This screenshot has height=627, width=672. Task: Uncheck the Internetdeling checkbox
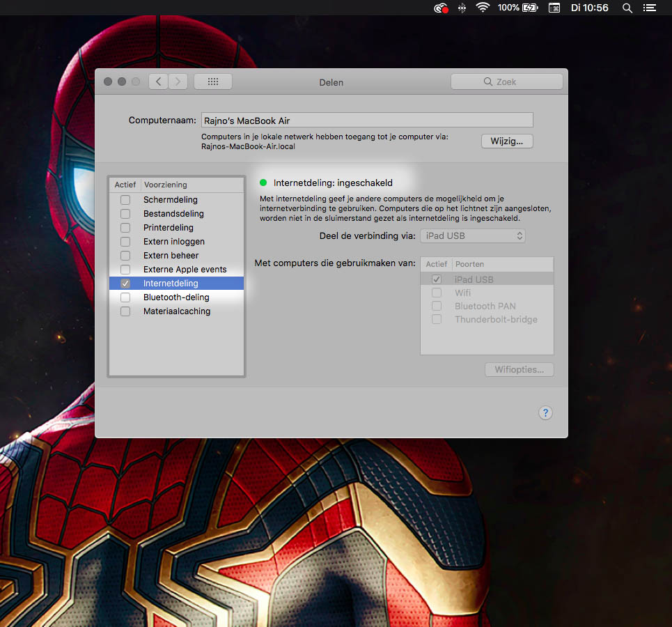[x=125, y=284]
